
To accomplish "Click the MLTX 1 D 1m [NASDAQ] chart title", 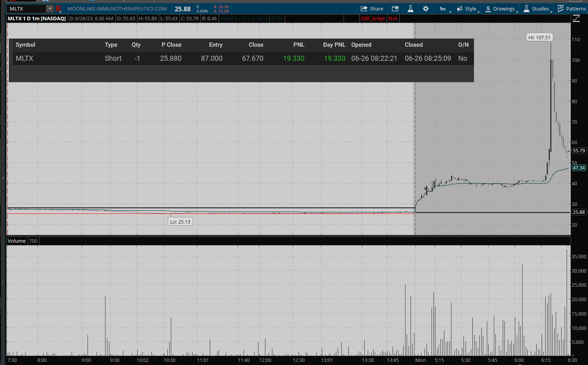I will click(x=37, y=18).
